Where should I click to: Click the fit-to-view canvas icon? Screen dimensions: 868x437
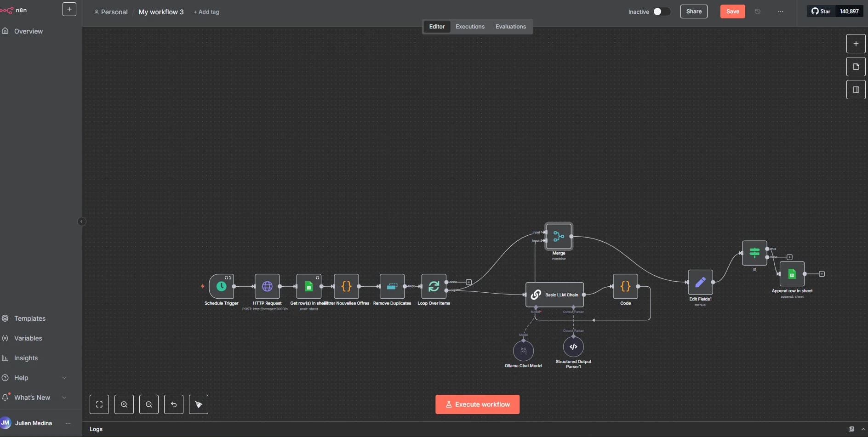pyautogui.click(x=99, y=404)
